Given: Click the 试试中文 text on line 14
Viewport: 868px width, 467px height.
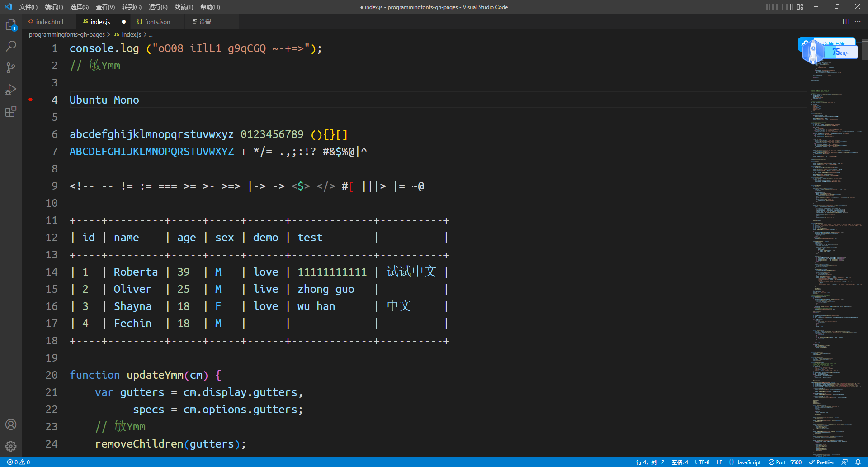Looking at the screenshot, I should pos(411,272).
